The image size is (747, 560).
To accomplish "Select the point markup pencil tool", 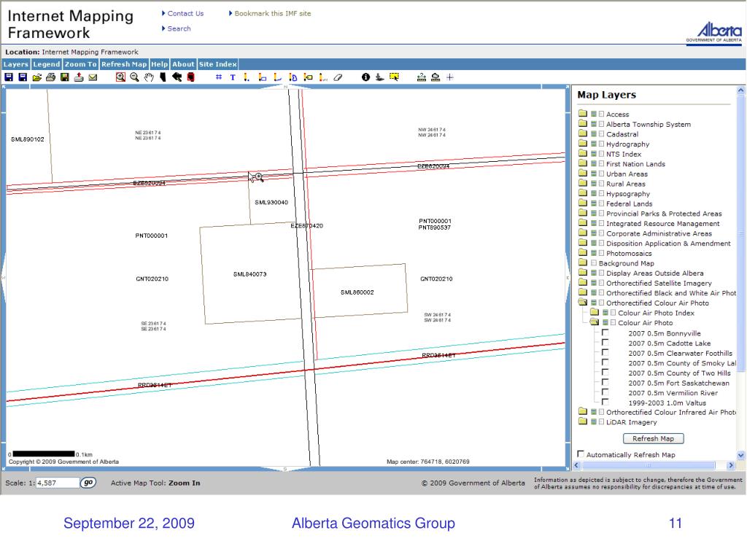I will coord(247,77).
